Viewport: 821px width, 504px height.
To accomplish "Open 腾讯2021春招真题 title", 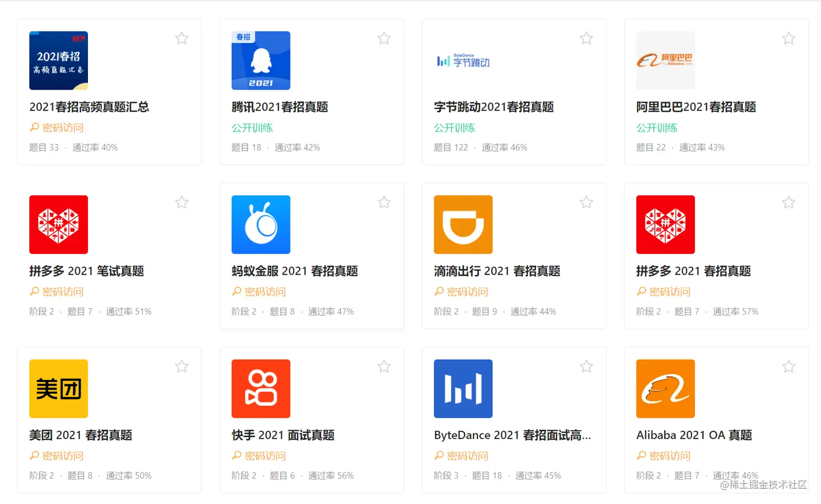I will coord(280,107).
